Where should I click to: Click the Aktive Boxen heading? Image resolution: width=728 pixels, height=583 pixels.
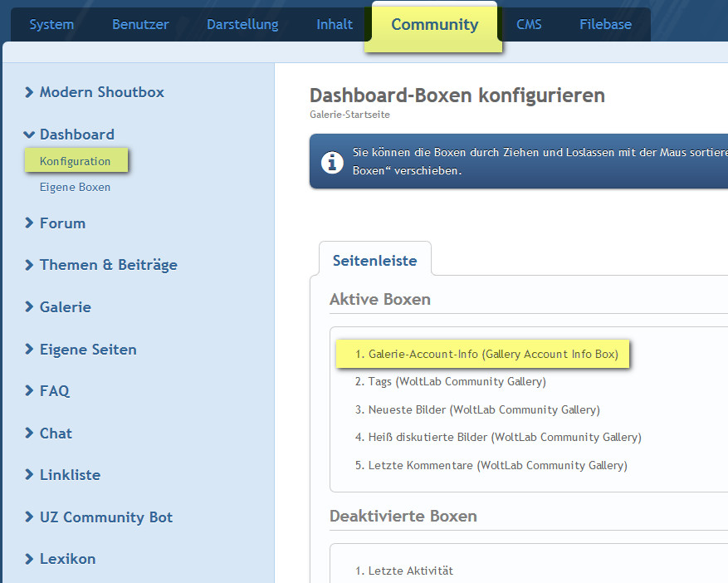[380, 299]
